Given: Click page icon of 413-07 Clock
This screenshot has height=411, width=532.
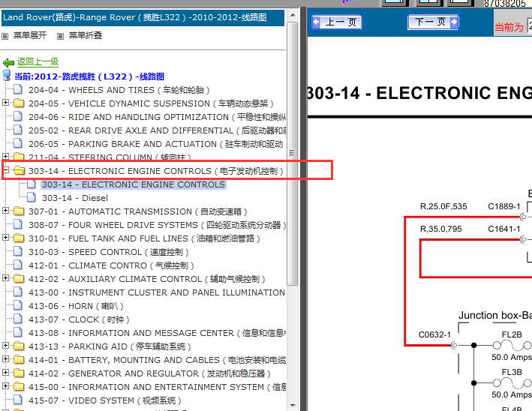Looking at the screenshot, I should (x=18, y=319).
